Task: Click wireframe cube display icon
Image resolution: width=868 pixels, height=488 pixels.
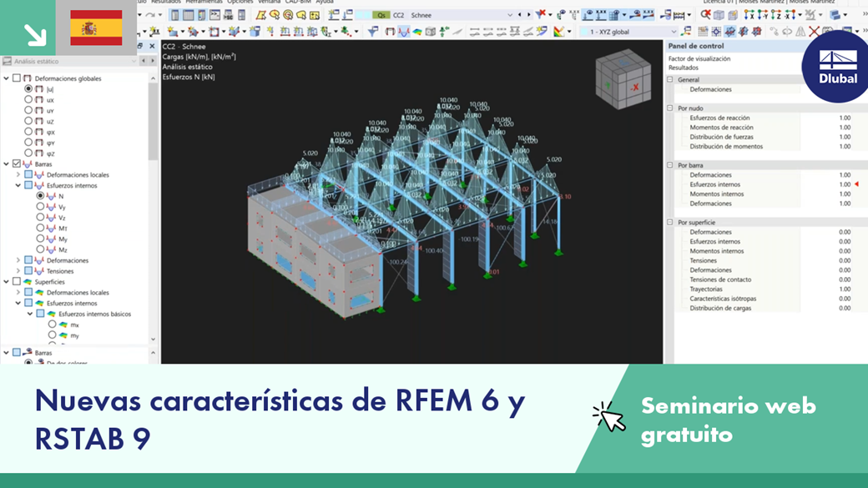Action: point(719,15)
